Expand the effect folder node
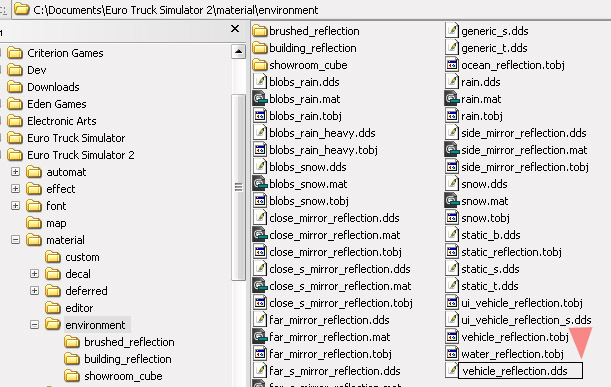 coord(15,189)
